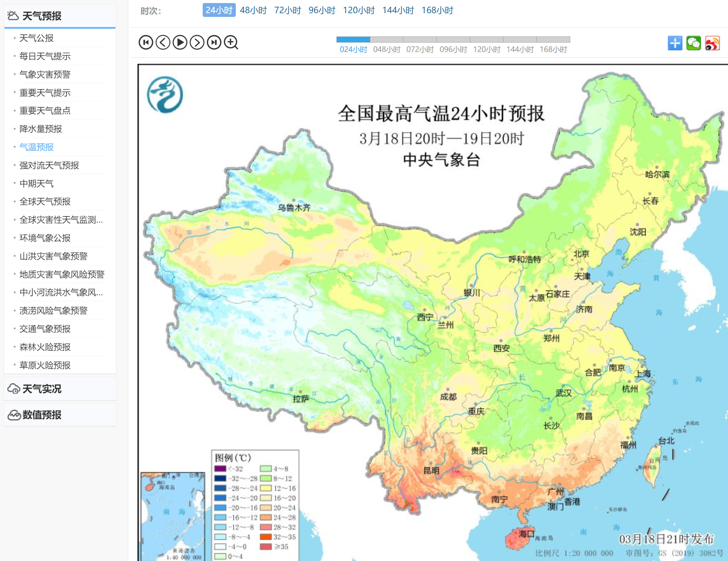Open 强对流天气预报 in the sidebar
728x561 pixels.
[49, 165]
